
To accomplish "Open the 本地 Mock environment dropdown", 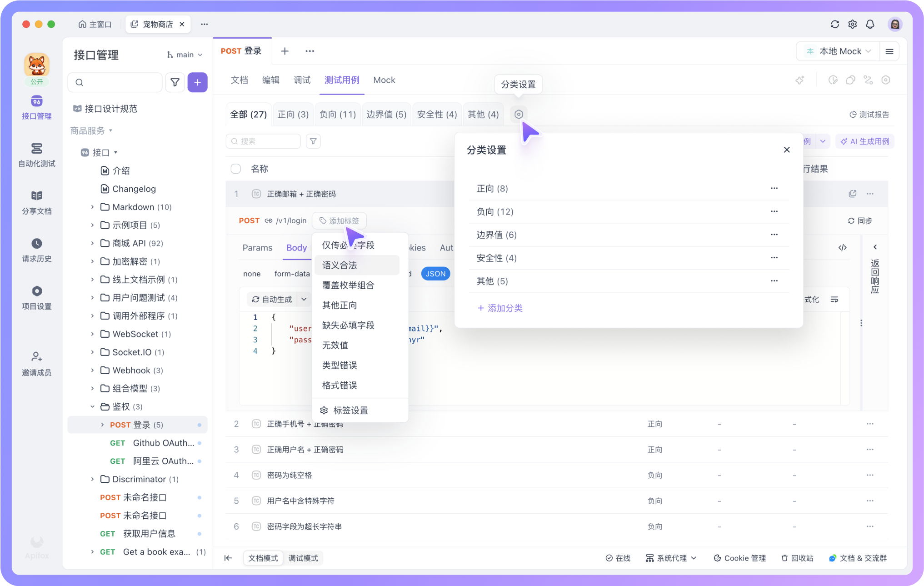I will pos(838,51).
